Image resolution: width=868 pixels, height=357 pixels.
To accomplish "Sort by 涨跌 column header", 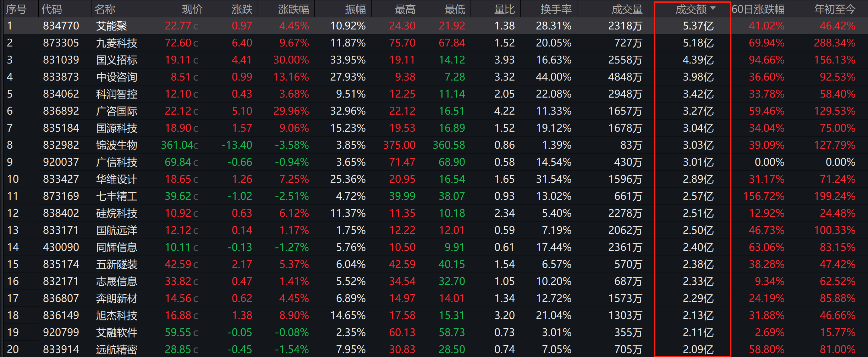I will 242,9.
